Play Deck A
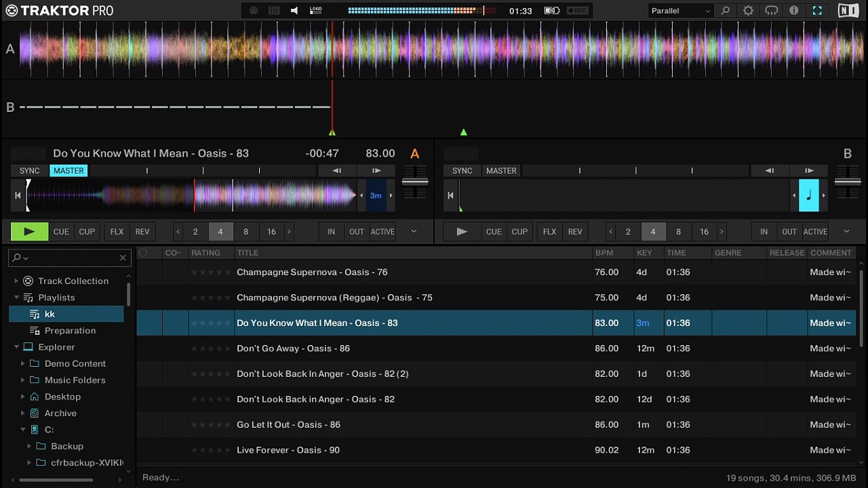This screenshot has width=868, height=488. point(30,232)
